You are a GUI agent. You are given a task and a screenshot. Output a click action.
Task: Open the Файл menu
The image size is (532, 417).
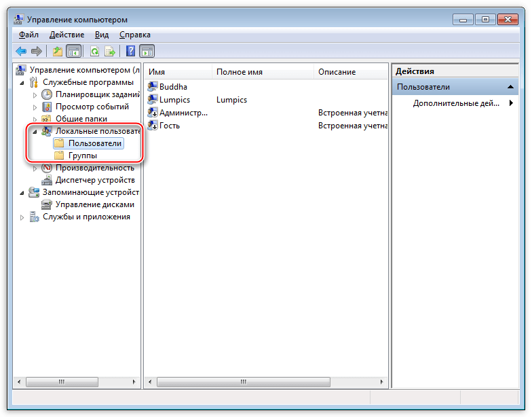coord(28,35)
